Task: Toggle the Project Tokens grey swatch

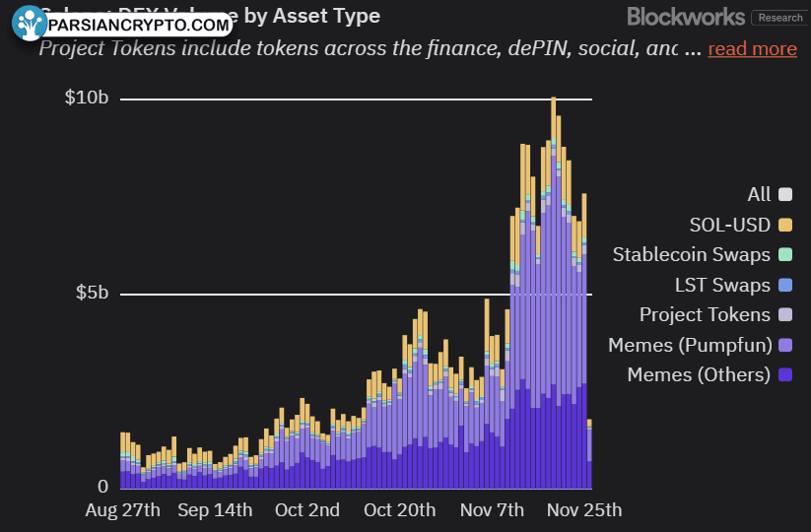Action: pos(785,314)
